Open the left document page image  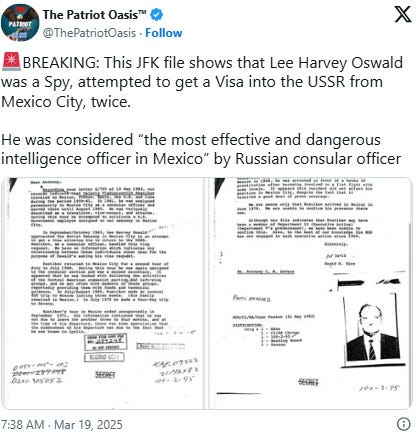click(x=103, y=293)
